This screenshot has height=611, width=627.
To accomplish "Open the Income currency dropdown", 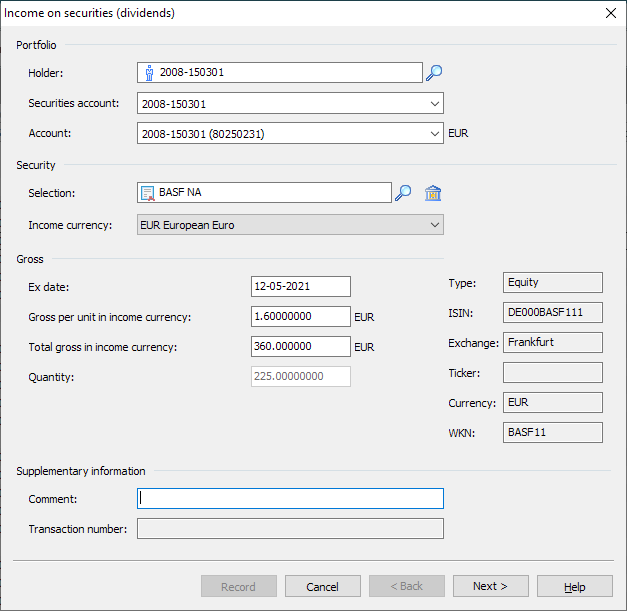I will point(434,225).
